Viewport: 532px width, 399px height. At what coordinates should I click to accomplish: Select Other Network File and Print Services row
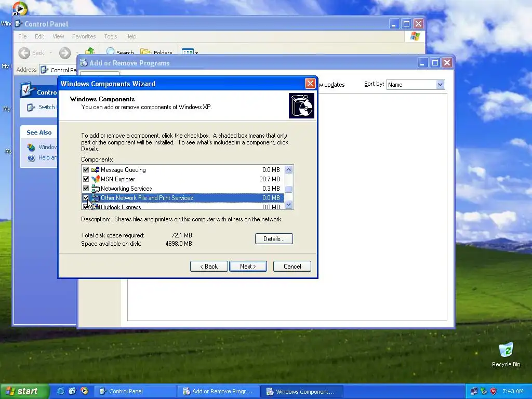(183, 198)
